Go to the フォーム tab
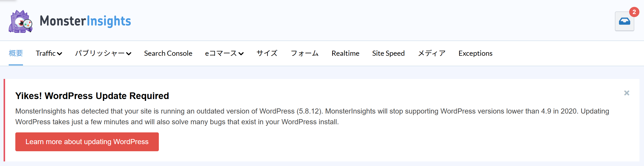The image size is (644, 166). point(304,53)
